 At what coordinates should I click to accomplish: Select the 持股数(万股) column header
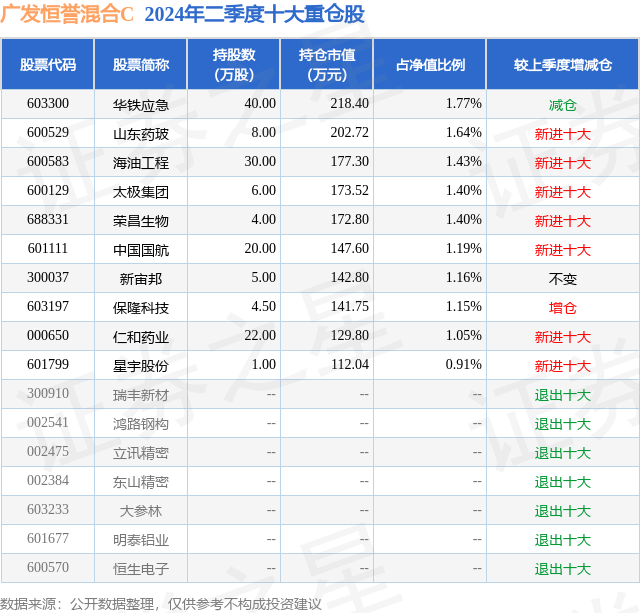tap(233, 64)
